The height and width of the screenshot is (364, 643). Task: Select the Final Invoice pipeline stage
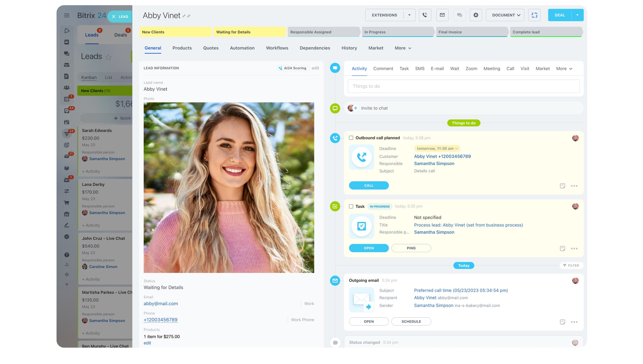coord(471,32)
